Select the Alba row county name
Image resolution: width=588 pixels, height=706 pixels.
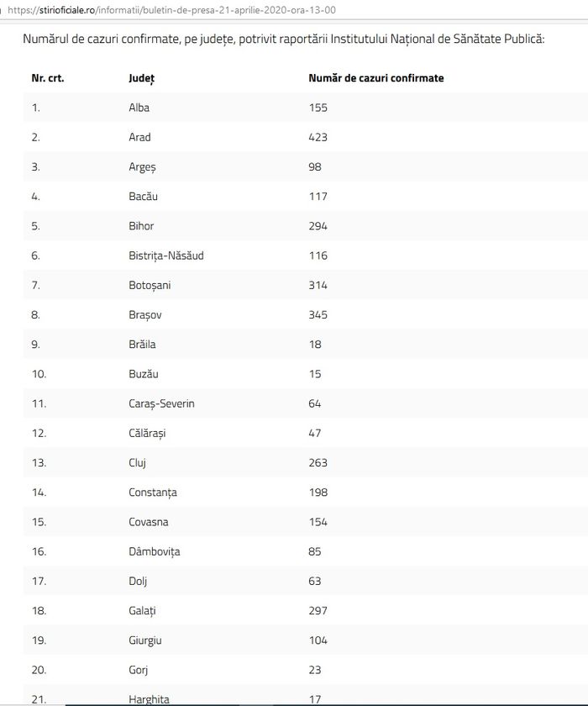[139, 108]
